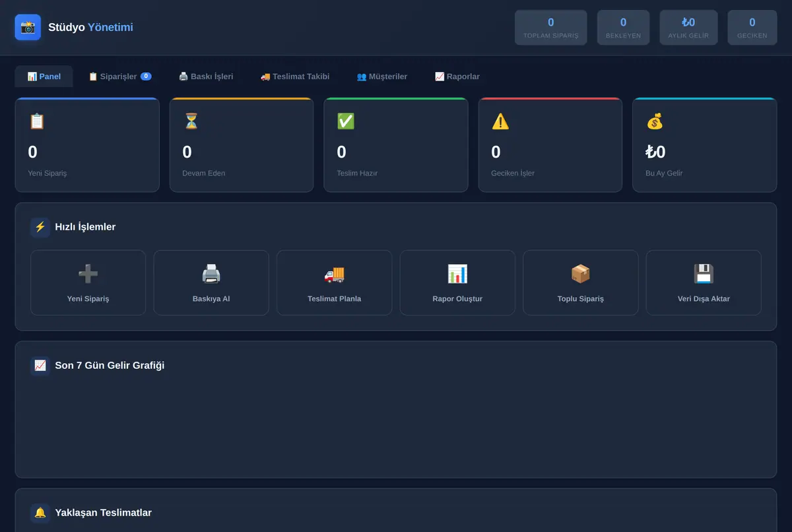The image size is (792, 532).
Task: Click the bar chart icon for Rapor Oluştur
Action: click(x=457, y=273)
